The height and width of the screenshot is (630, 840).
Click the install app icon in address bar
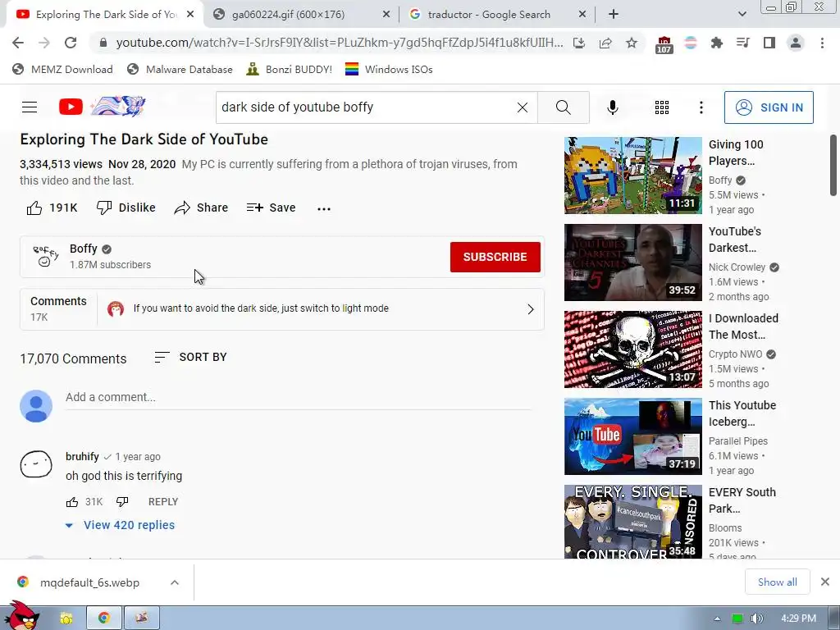pyautogui.click(x=579, y=43)
